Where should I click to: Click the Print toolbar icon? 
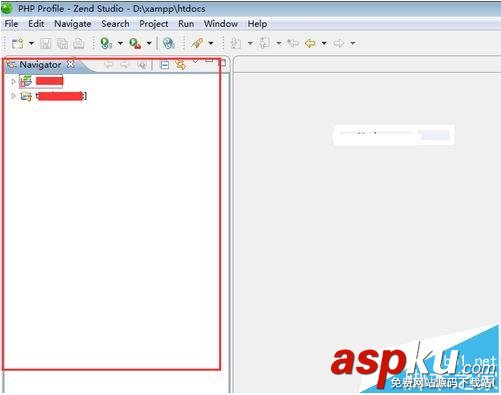coord(79,44)
